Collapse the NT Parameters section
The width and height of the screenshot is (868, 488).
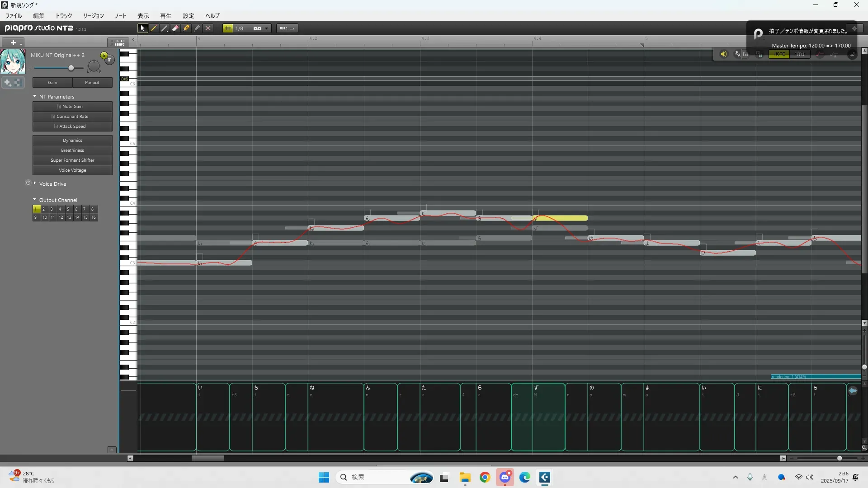tap(35, 96)
